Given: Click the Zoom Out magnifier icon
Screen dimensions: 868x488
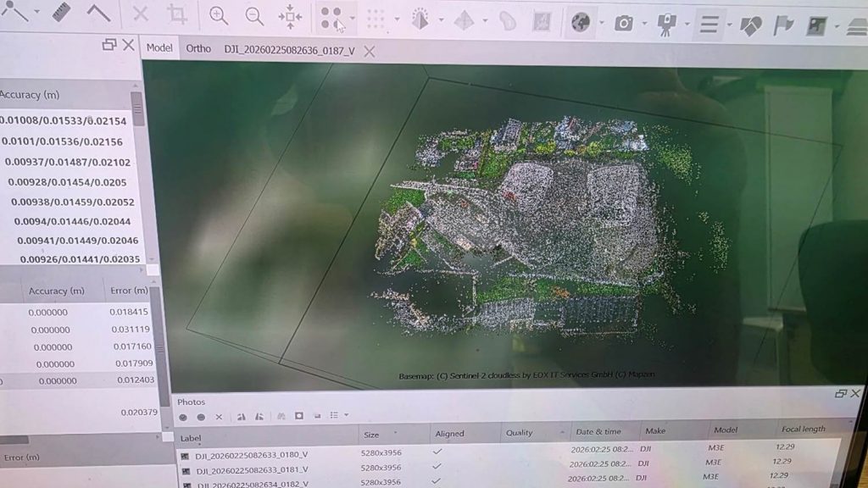Looking at the screenshot, I should click(x=254, y=16).
